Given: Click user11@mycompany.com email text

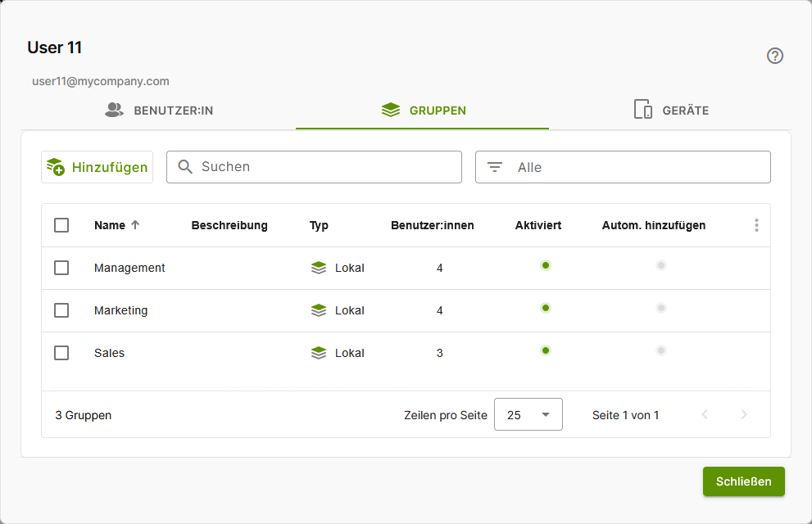Looking at the screenshot, I should 101,81.
